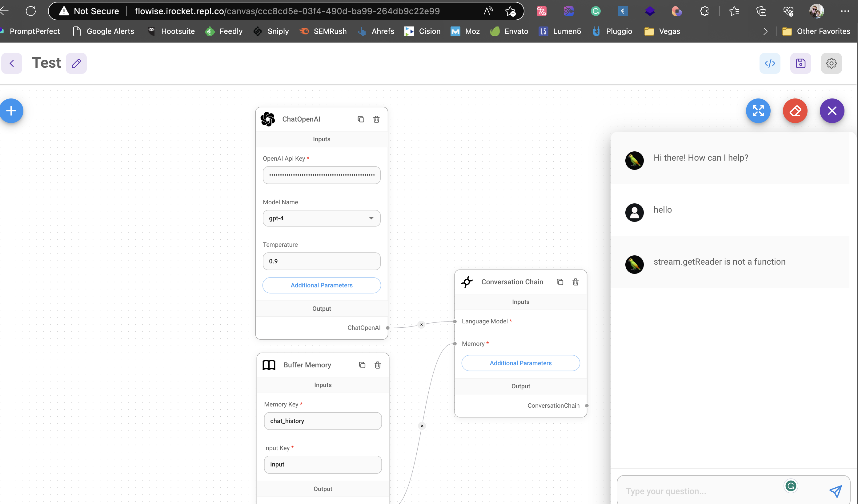Viewport: 858px width, 504px height.
Task: Copy the ChatOpenAI node
Action: coord(361,119)
